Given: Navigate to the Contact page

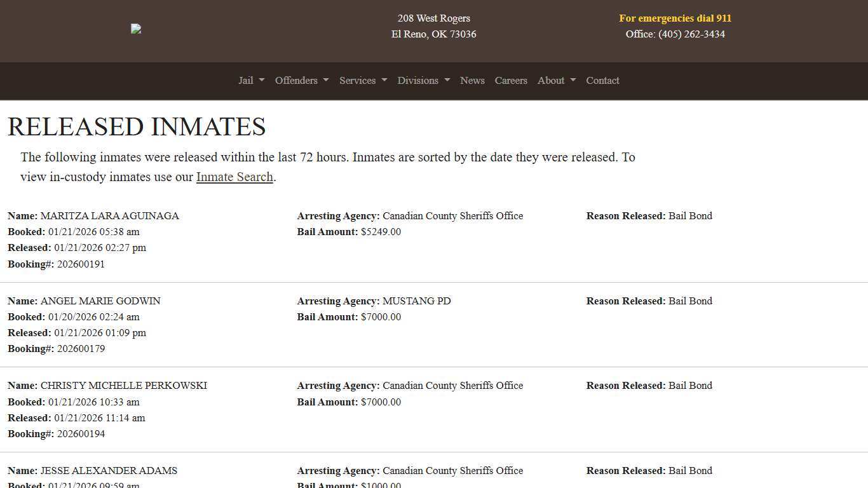Looking at the screenshot, I should click(602, 81).
